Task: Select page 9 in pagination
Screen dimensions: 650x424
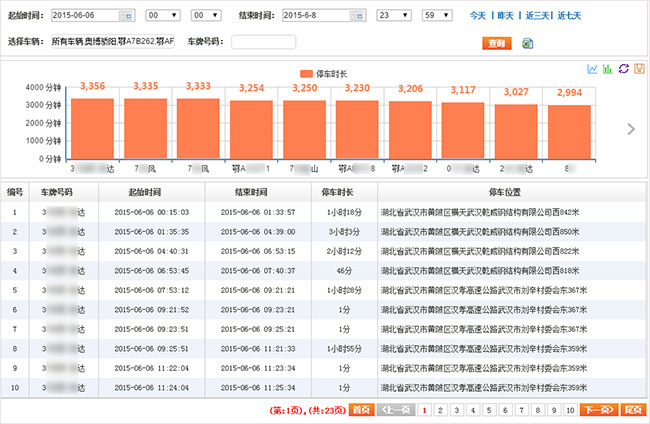Action: pyautogui.click(x=554, y=410)
